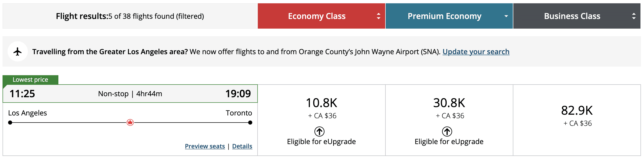Click the Economy Class sort arrows

point(378,16)
